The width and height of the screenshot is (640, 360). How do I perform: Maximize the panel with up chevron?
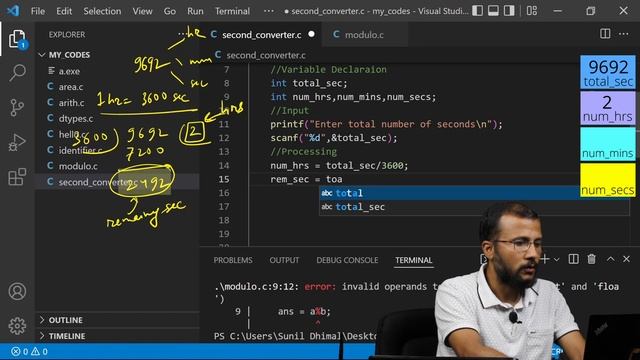pyautogui.click(x=610, y=259)
